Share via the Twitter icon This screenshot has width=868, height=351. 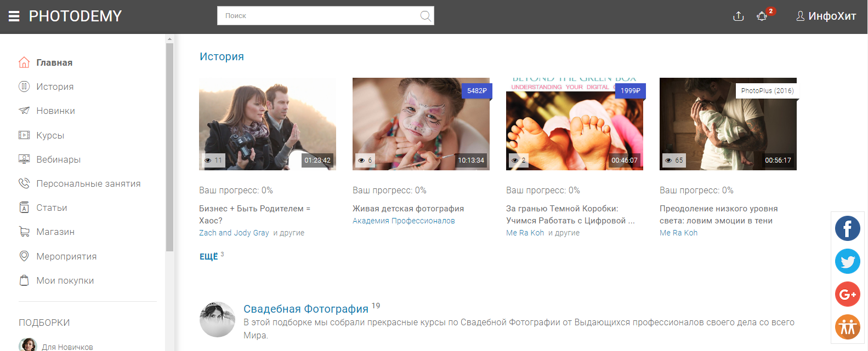[847, 261]
